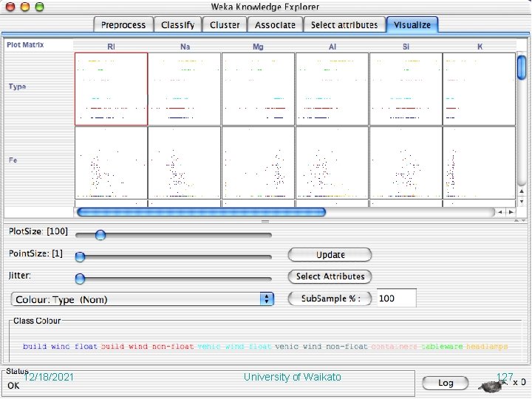Click the red close window button

10,7
